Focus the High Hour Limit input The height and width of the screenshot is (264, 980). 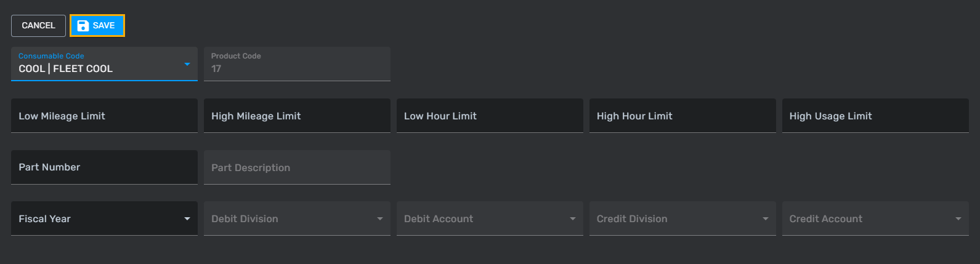[x=682, y=116]
